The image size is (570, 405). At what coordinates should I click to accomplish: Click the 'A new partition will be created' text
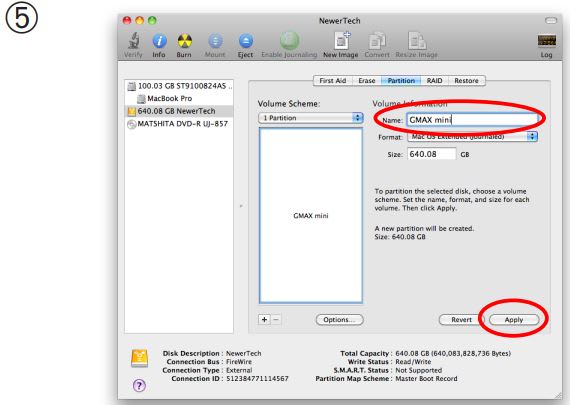click(424, 228)
